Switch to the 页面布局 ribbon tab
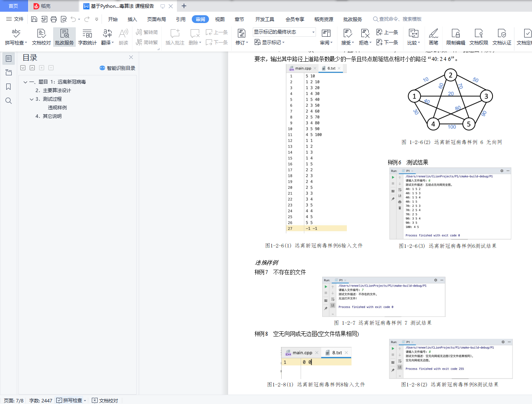Screen dimensions: 532x404 (x=157, y=19)
